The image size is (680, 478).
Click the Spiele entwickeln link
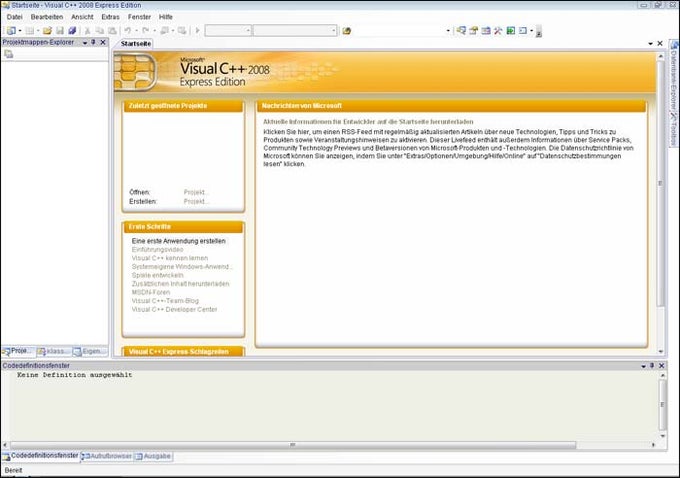pyautogui.click(x=157, y=275)
